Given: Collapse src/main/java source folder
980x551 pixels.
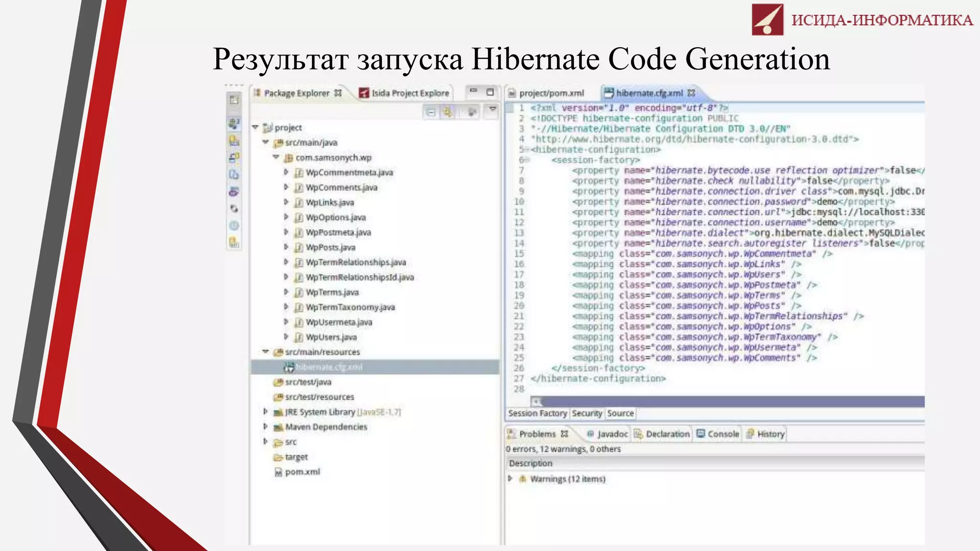Looking at the screenshot, I should click(266, 142).
